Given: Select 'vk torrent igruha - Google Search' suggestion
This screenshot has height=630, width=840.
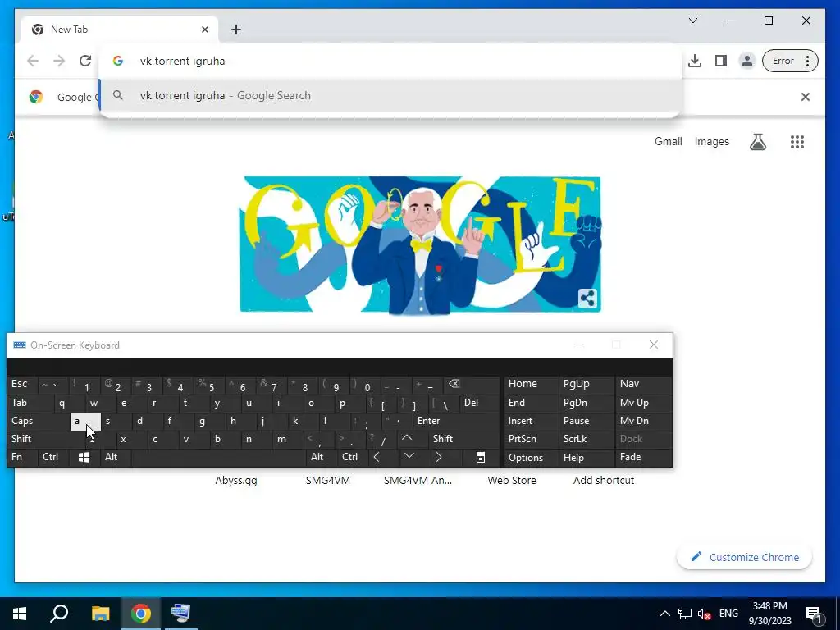Looking at the screenshot, I should coord(390,95).
